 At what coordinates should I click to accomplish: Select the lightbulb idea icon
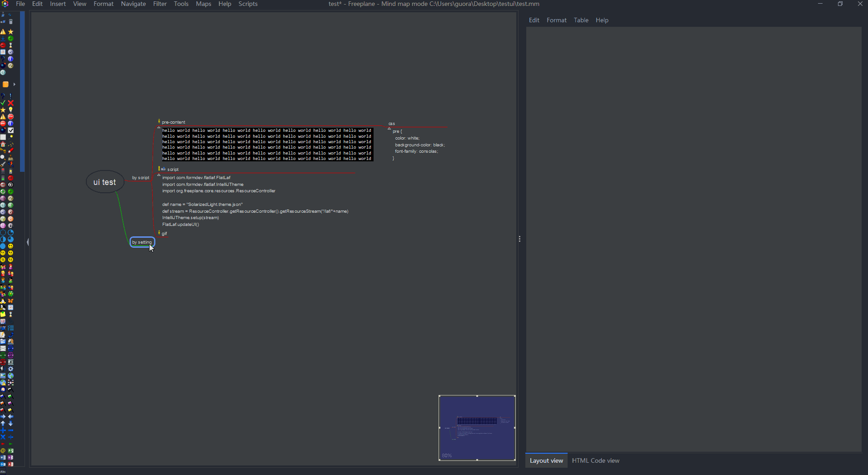[x=11, y=110]
